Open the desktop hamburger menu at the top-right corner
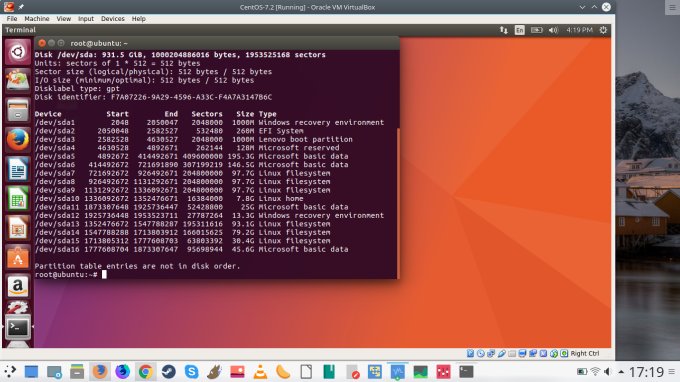The width and height of the screenshot is (680, 382). [672, 7]
